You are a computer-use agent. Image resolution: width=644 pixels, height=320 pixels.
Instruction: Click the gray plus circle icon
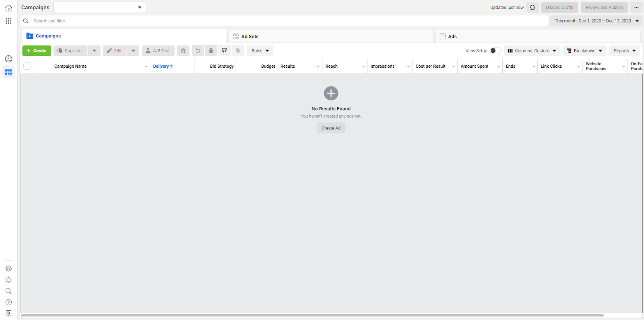[x=331, y=94]
